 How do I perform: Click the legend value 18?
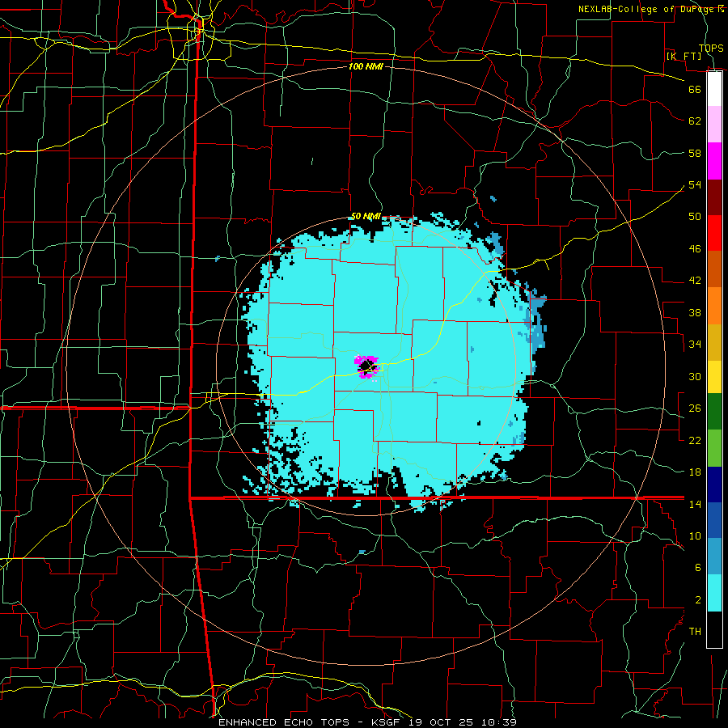(x=695, y=472)
